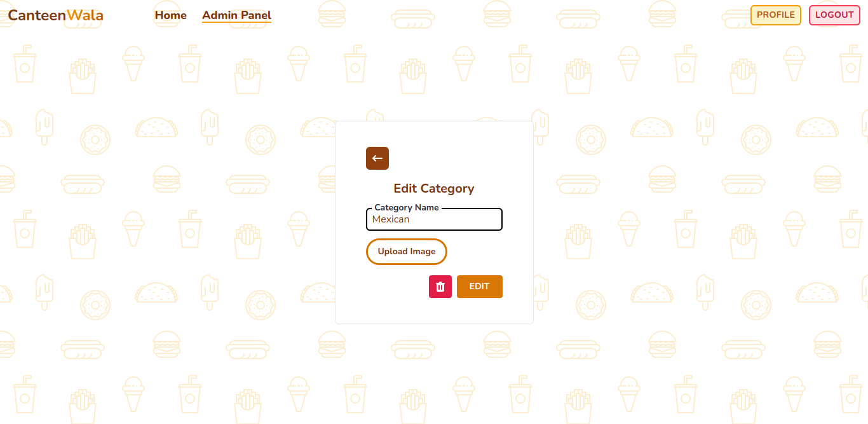Focus the Category Name input field
The image size is (868, 424).
coord(434,219)
